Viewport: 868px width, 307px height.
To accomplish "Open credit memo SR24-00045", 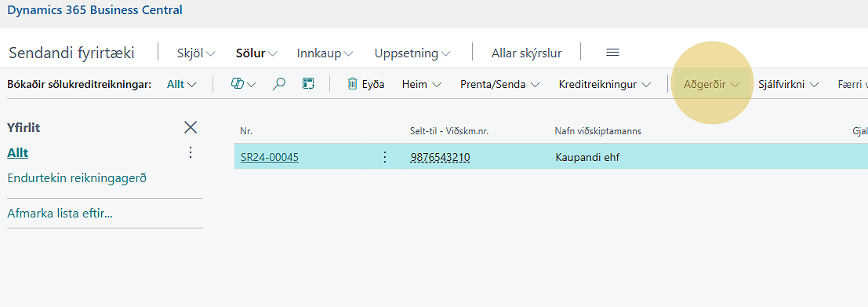I will tap(270, 157).
